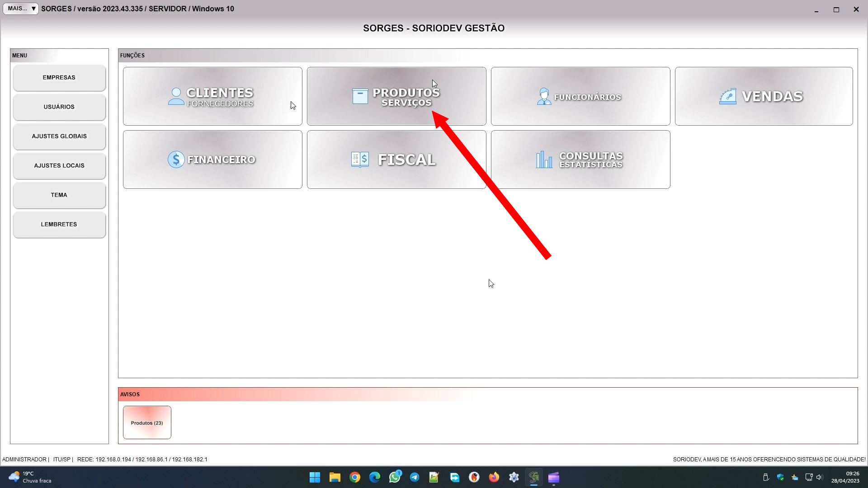Viewport: 868px width, 488px height.
Task: Open the Windows Start menu
Action: [315, 477]
